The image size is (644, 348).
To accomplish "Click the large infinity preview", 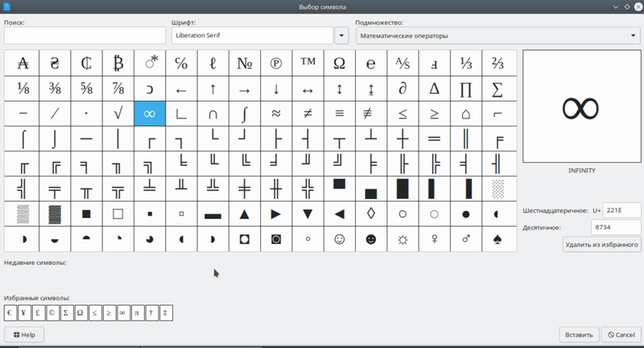I will tap(581, 107).
